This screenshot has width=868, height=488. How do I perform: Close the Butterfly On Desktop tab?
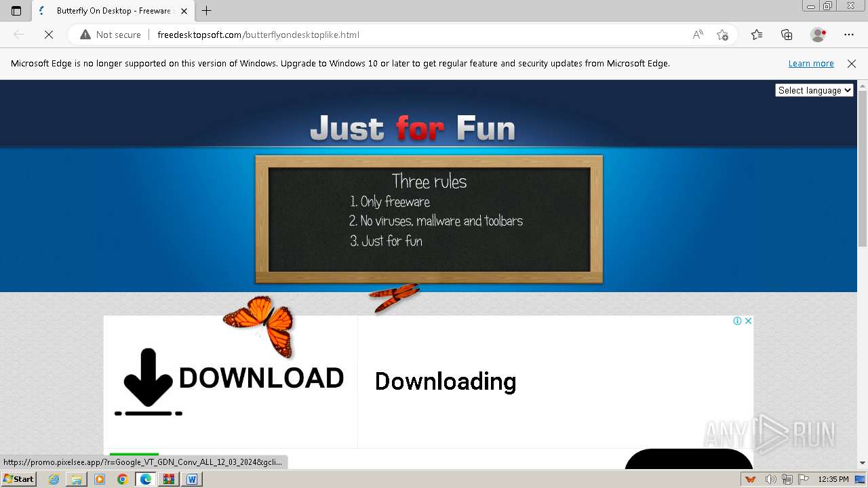coord(184,11)
